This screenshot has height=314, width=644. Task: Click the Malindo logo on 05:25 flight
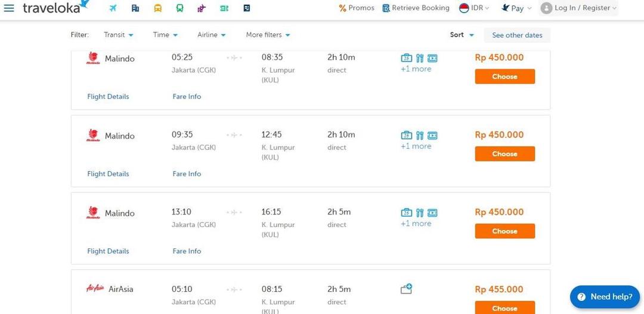[x=93, y=58]
